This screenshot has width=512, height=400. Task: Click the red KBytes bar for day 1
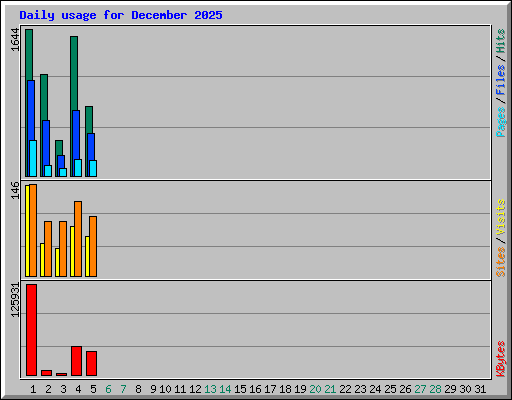pos(32,330)
